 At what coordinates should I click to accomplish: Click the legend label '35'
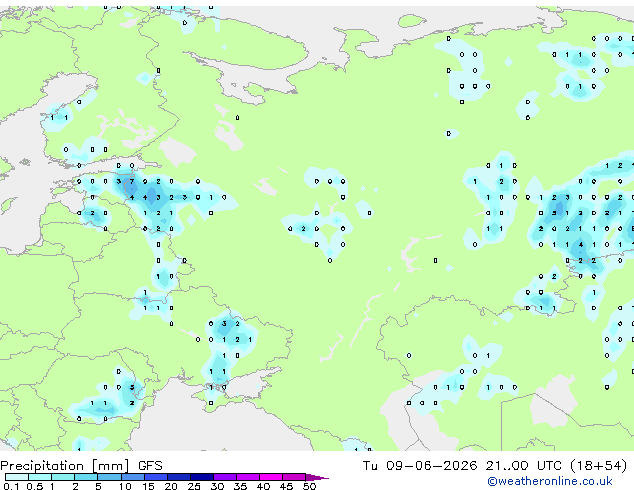241,486
